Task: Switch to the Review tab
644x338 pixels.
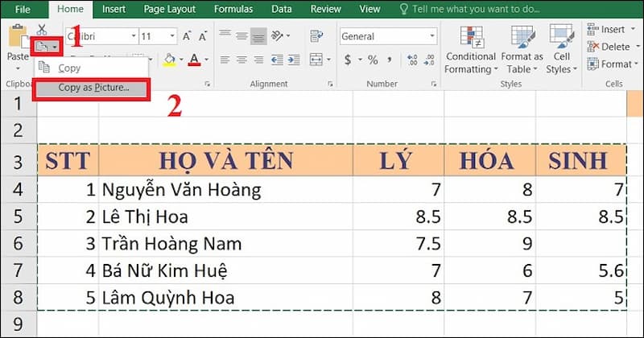Action: 325,9
